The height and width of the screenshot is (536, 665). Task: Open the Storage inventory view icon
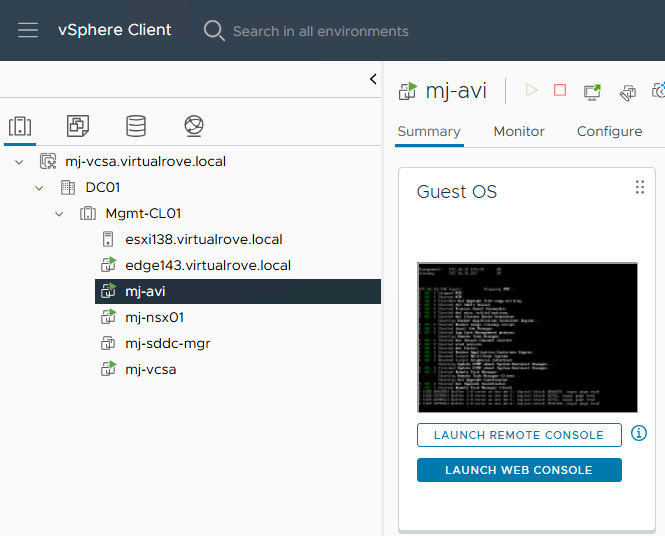pos(136,126)
